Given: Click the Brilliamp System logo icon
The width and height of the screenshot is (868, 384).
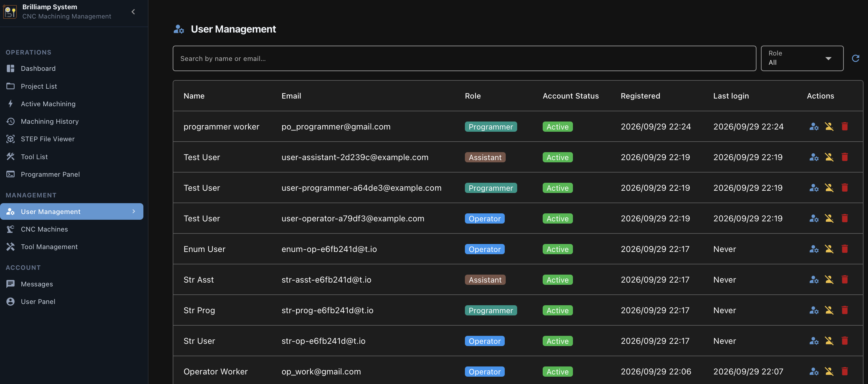Looking at the screenshot, I should [x=10, y=12].
